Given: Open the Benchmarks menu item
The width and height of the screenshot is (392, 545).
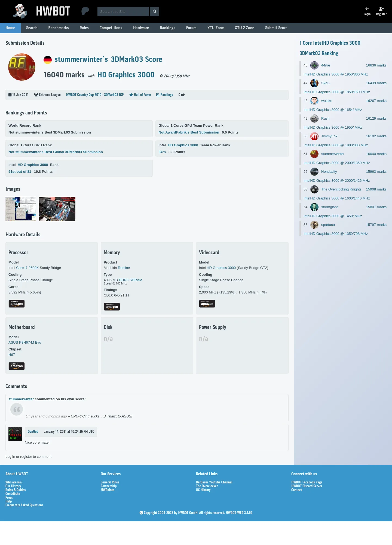Looking at the screenshot, I should (59, 28).
